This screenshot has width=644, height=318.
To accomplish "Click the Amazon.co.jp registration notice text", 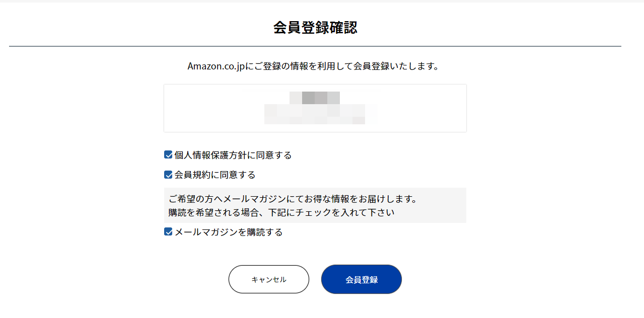I will click(314, 66).
